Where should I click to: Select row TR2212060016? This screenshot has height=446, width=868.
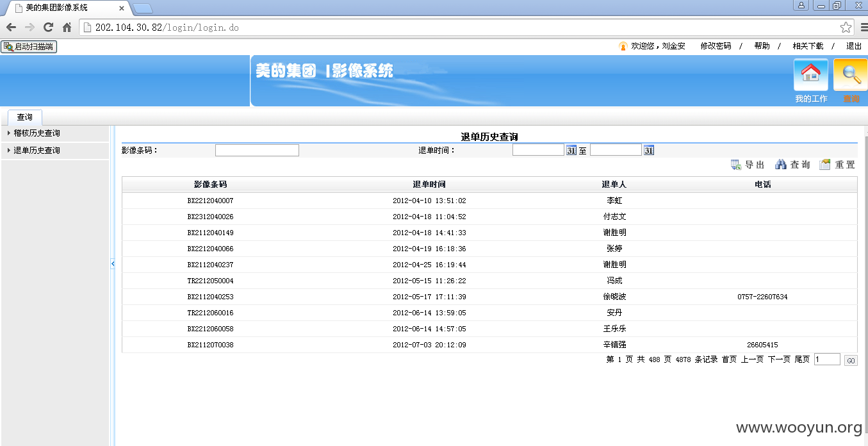[x=489, y=313]
